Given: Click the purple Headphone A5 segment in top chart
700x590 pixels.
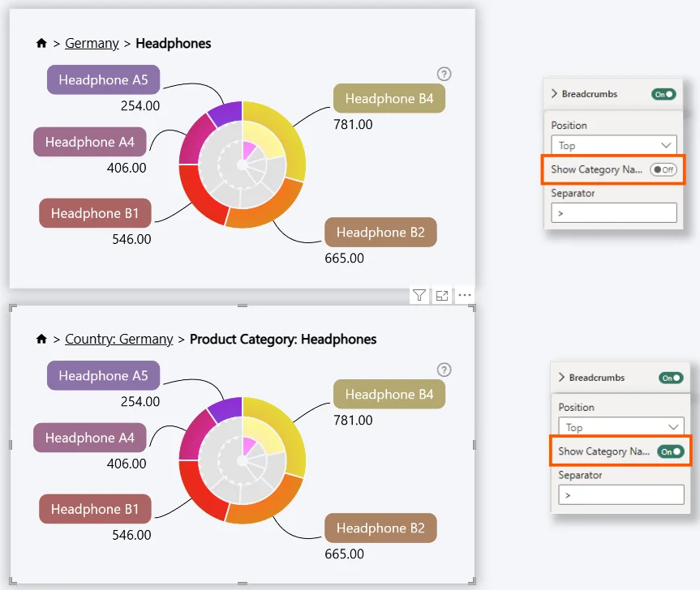Looking at the screenshot, I should (x=224, y=114).
